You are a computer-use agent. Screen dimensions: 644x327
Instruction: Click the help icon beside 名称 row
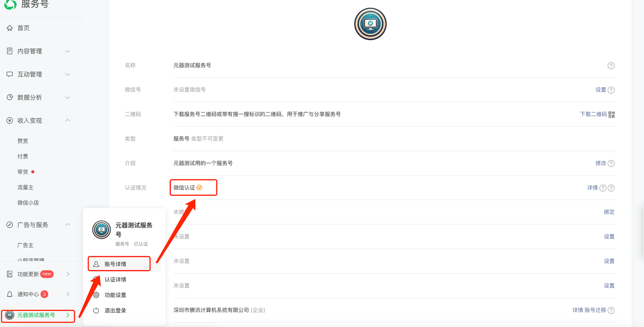[x=611, y=66]
